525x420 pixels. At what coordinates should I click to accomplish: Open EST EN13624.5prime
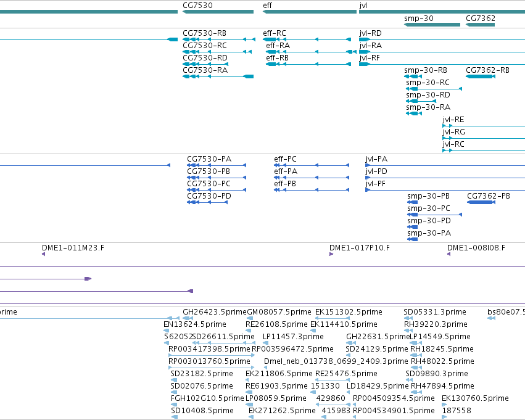tap(166, 331)
